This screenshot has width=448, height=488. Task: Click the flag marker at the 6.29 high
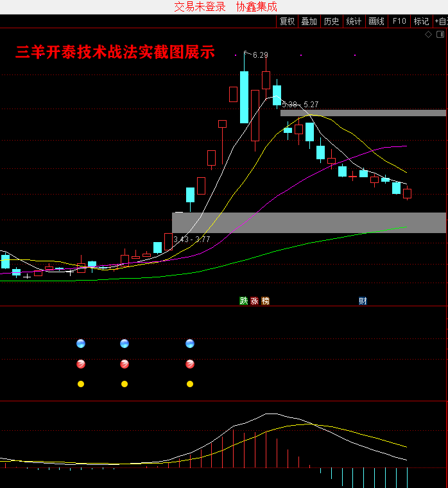pos(245,53)
